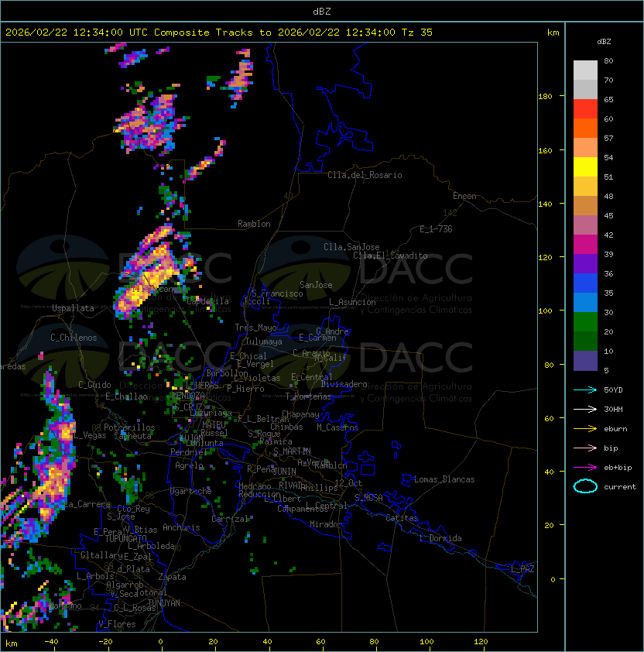Viewport: 644px width, 652px height.
Task: Click the white 30HM arrow legend icon
Action: click(x=585, y=409)
